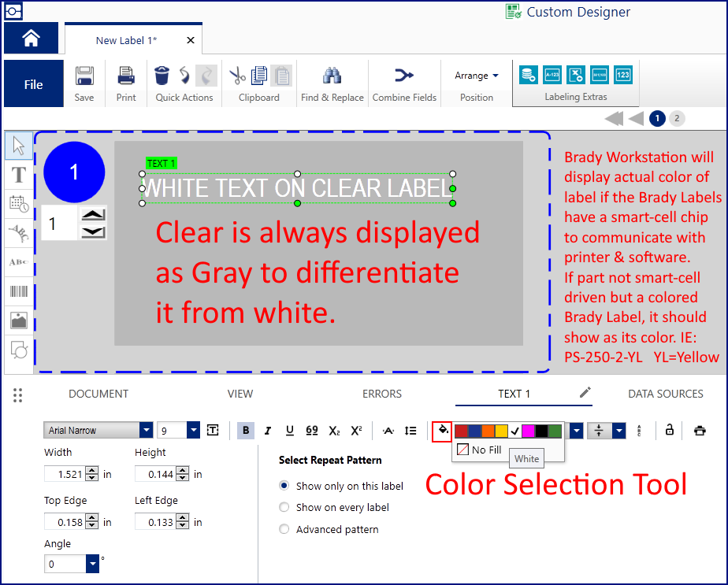The image size is (728, 585).
Task: Open the DATA SOURCES tab
Action: pyautogui.click(x=665, y=394)
